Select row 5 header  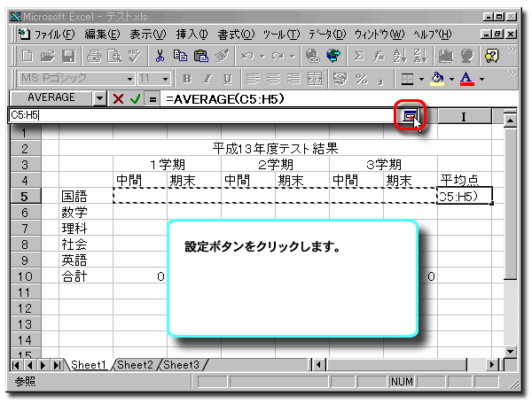26,196
